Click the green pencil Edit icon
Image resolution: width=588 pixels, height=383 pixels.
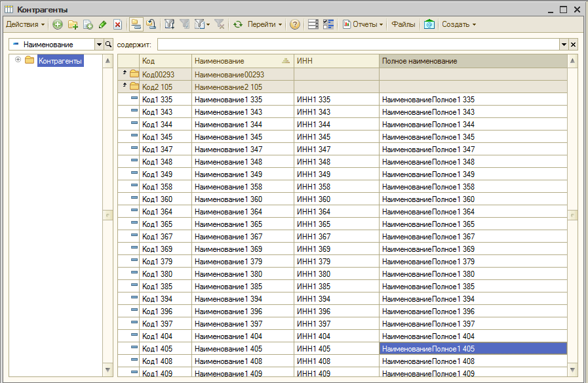pyautogui.click(x=102, y=24)
